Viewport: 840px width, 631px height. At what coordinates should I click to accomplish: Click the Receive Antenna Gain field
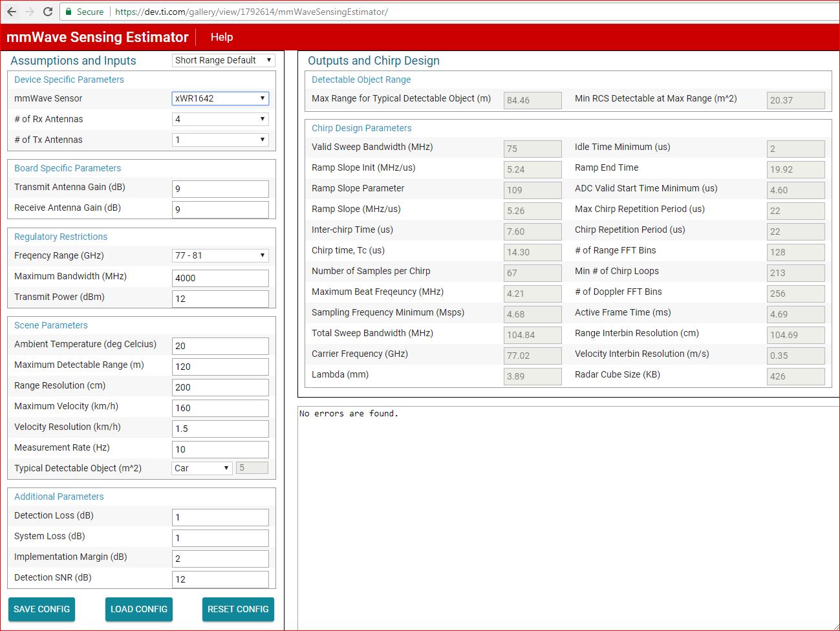coord(221,209)
